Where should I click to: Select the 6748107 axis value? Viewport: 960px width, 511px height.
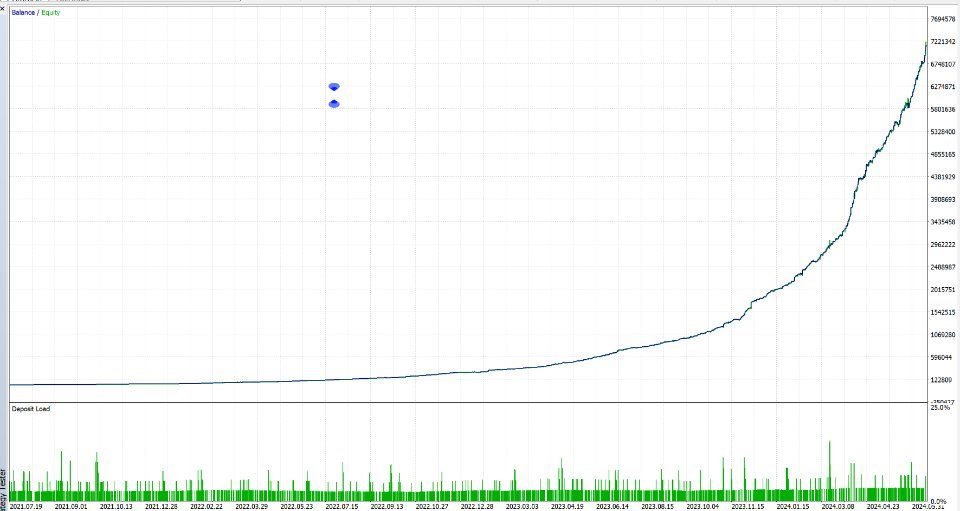(x=943, y=64)
